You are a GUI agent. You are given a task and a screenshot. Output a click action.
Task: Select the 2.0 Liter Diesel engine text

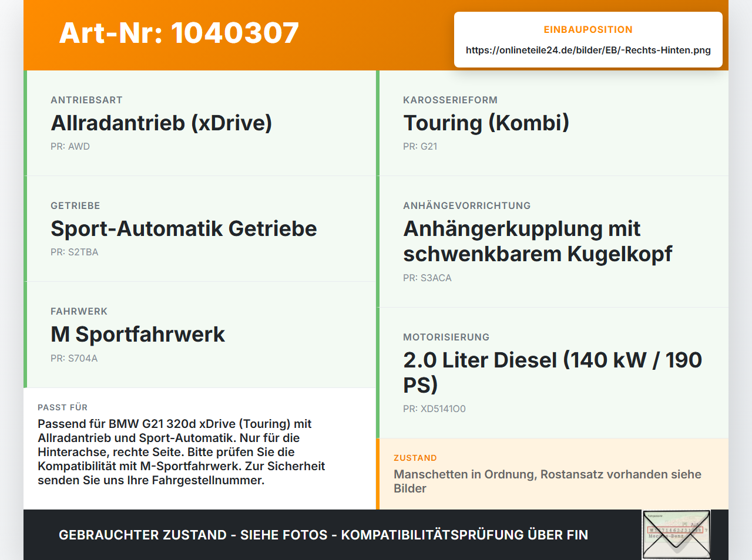[x=552, y=372]
